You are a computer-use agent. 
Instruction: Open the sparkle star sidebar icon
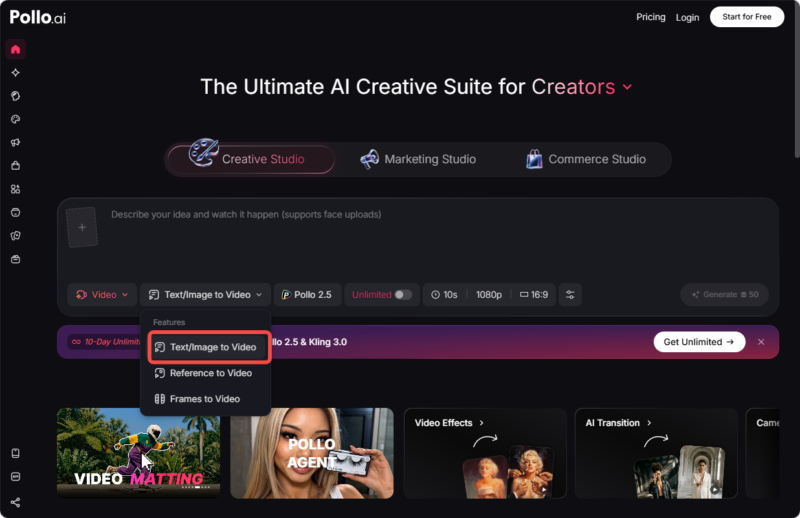pyautogui.click(x=15, y=72)
